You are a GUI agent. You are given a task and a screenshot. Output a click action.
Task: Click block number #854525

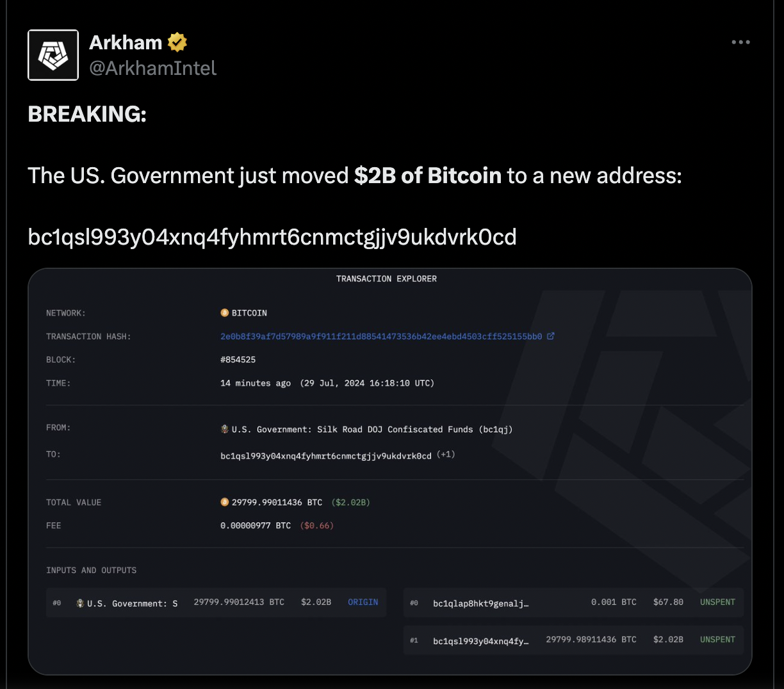238,360
